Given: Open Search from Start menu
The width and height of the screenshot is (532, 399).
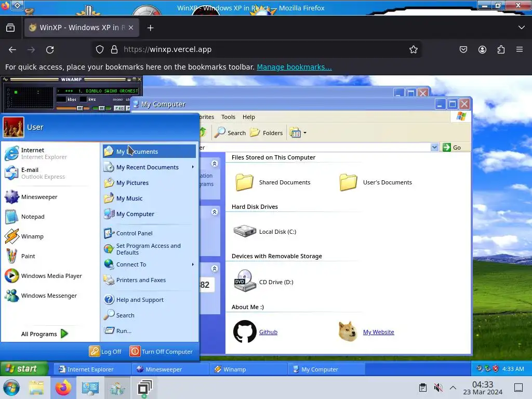Looking at the screenshot, I should pos(149,315).
